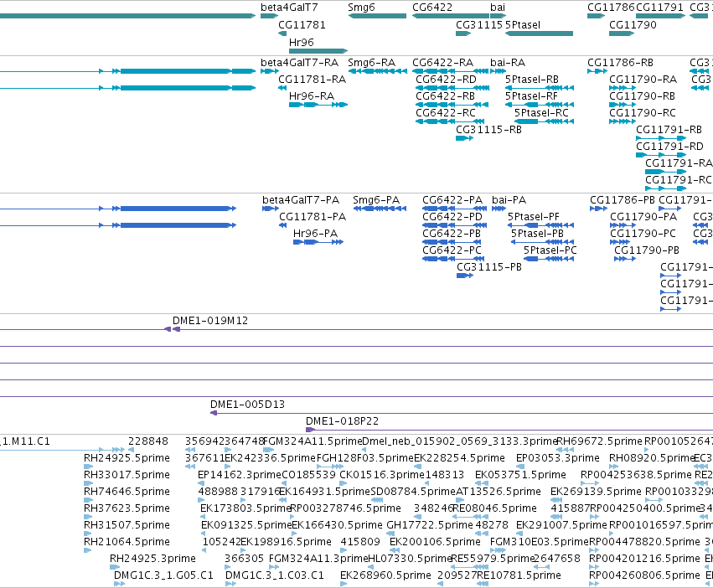Click the CG11786-PB protein label
The image size is (713, 588).
[x=623, y=200]
